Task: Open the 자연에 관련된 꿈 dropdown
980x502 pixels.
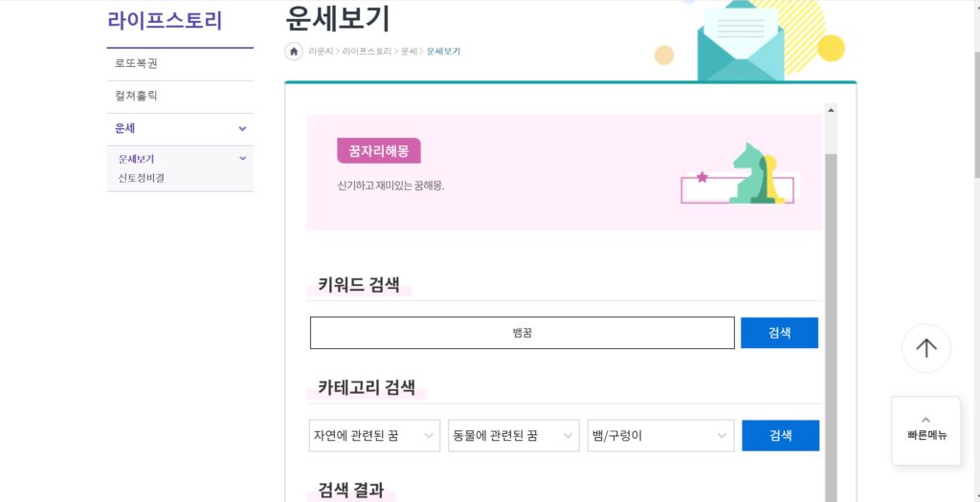Action: pyautogui.click(x=374, y=435)
